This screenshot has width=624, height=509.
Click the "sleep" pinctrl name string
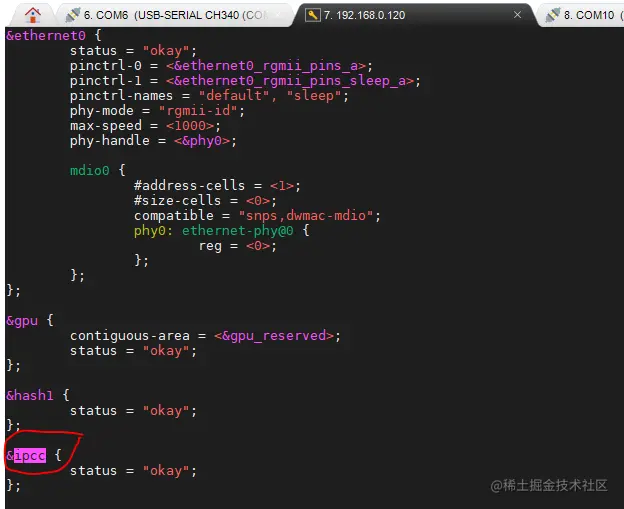pos(314,96)
